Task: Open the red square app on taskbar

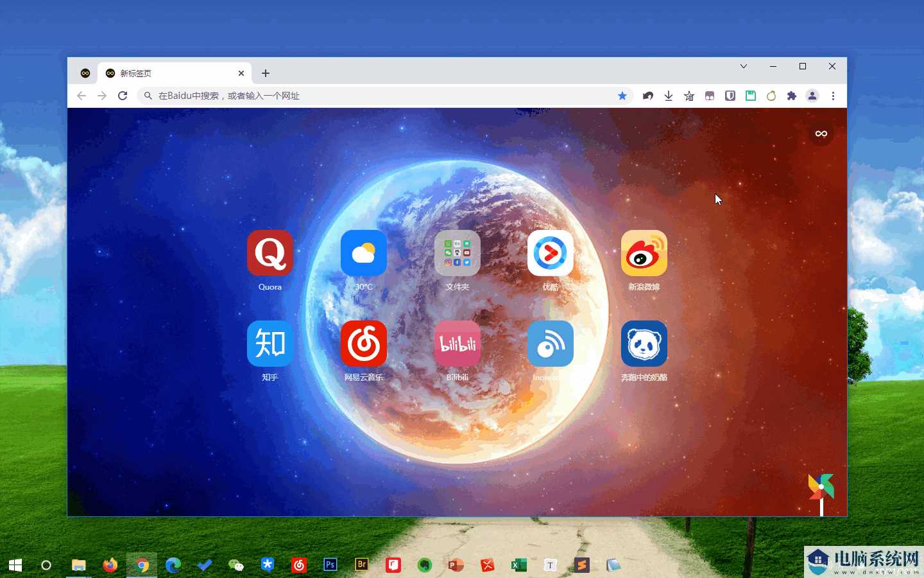Action: (x=393, y=565)
